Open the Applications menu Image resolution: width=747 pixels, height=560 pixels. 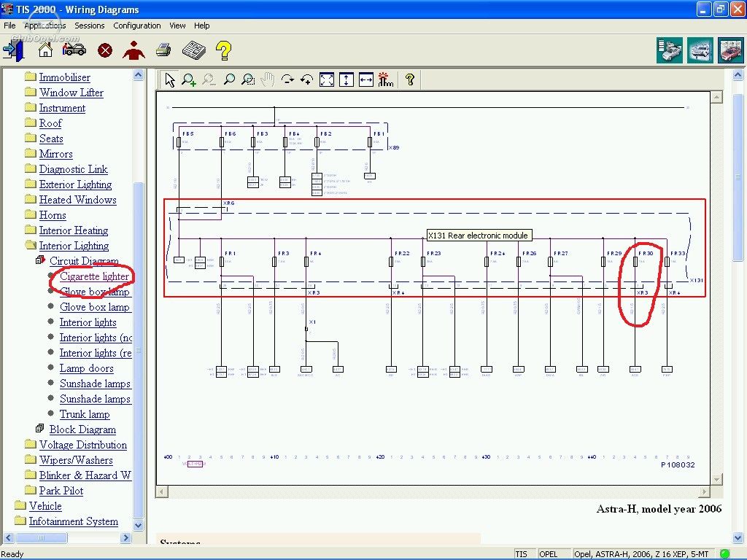[44, 26]
